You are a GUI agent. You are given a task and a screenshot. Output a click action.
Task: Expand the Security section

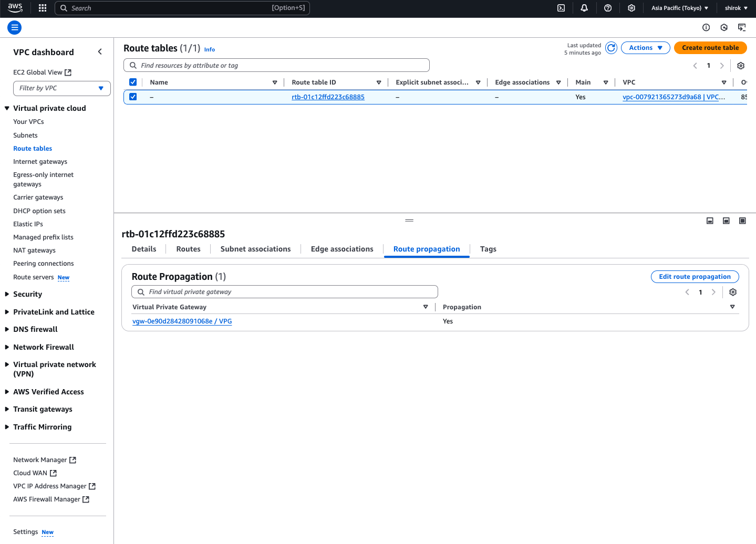pyautogui.click(x=7, y=294)
